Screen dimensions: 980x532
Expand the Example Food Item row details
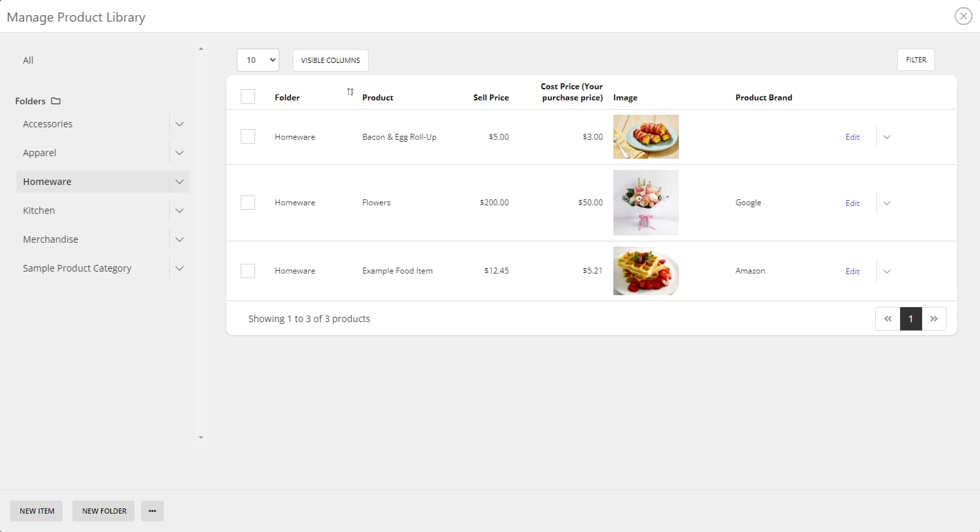(887, 271)
